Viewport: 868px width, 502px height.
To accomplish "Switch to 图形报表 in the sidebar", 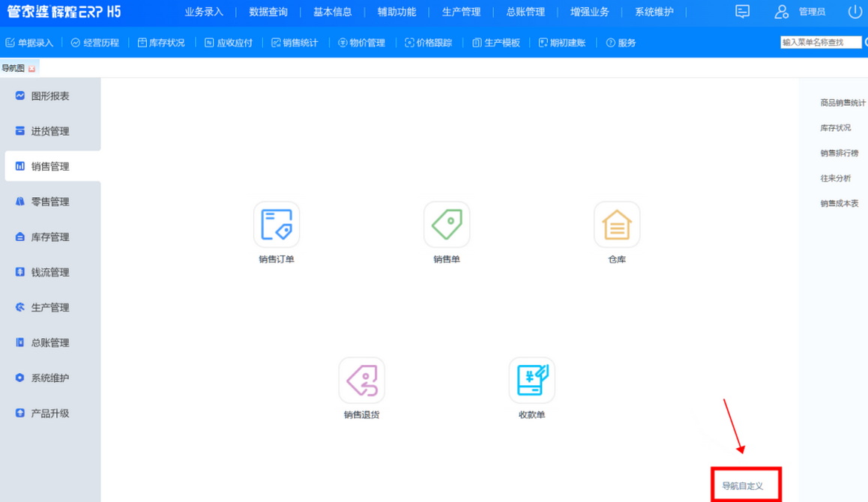I will coord(49,96).
